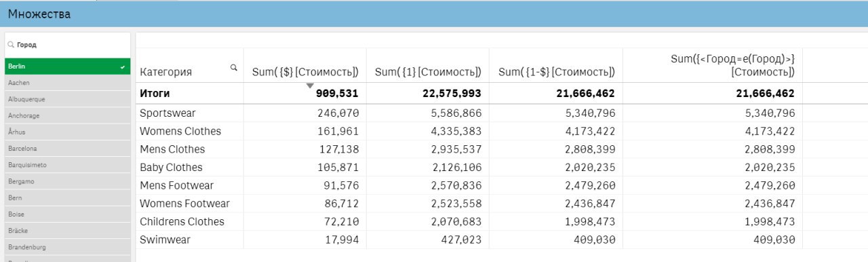Sort by Sum({1-$}[Стоимость]) column header
Screen dimensions: 868x262
pos(557,72)
